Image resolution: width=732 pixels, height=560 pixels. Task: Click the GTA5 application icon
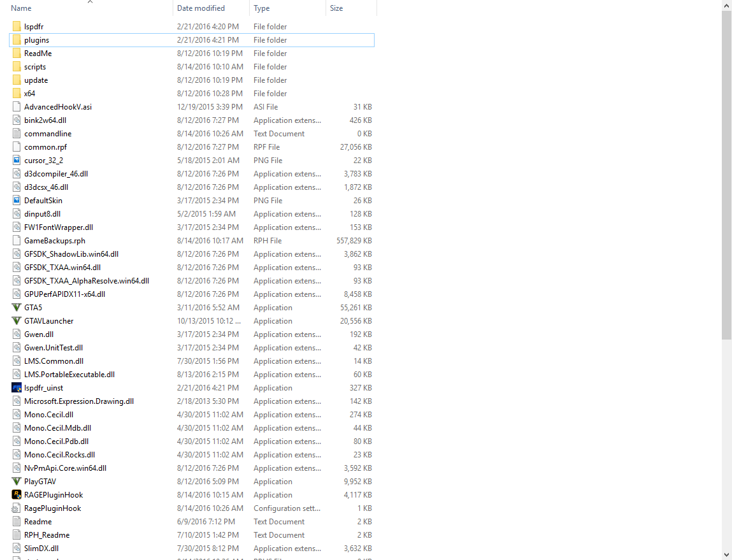[x=17, y=308]
